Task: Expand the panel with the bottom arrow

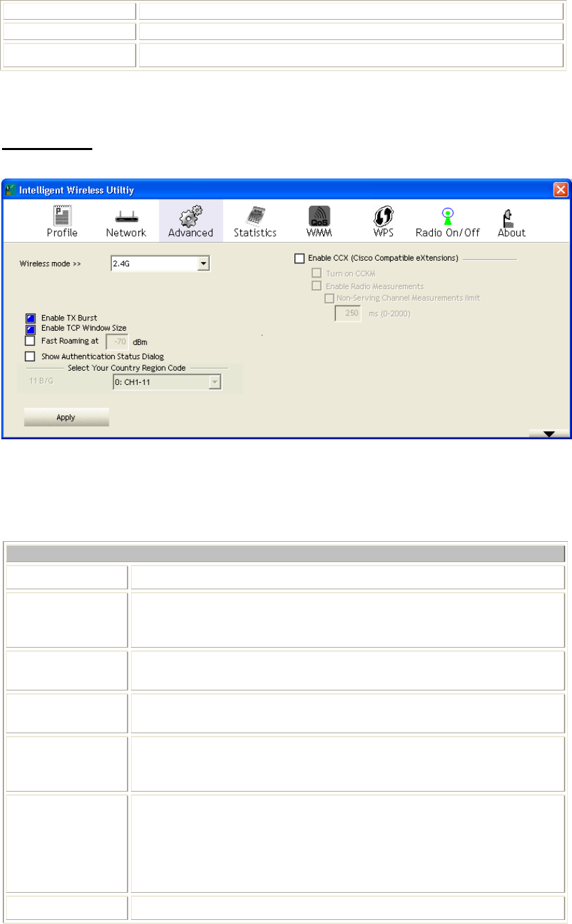Action: click(x=549, y=434)
